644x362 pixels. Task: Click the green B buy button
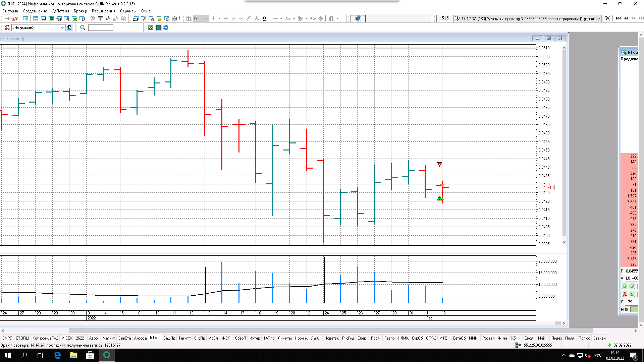[624, 286]
